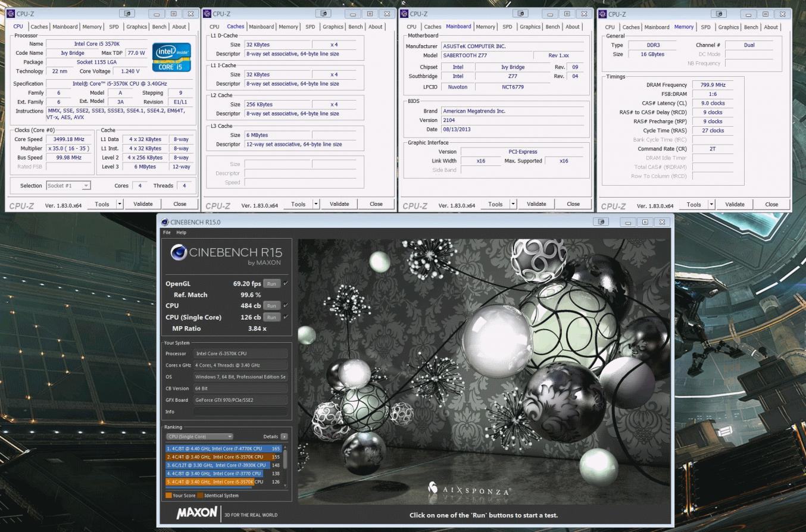Select ranking row of i5-3570K scoring 155
Viewport: 806px width, 532px height.
coord(224,457)
